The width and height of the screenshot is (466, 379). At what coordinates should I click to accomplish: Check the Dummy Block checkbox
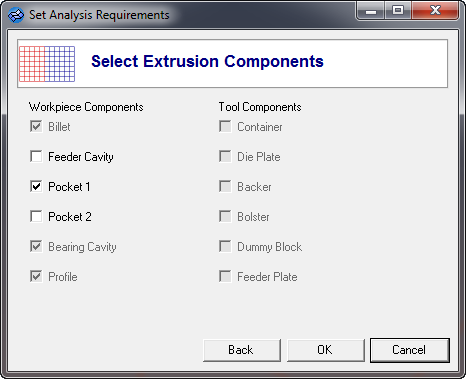(225, 246)
